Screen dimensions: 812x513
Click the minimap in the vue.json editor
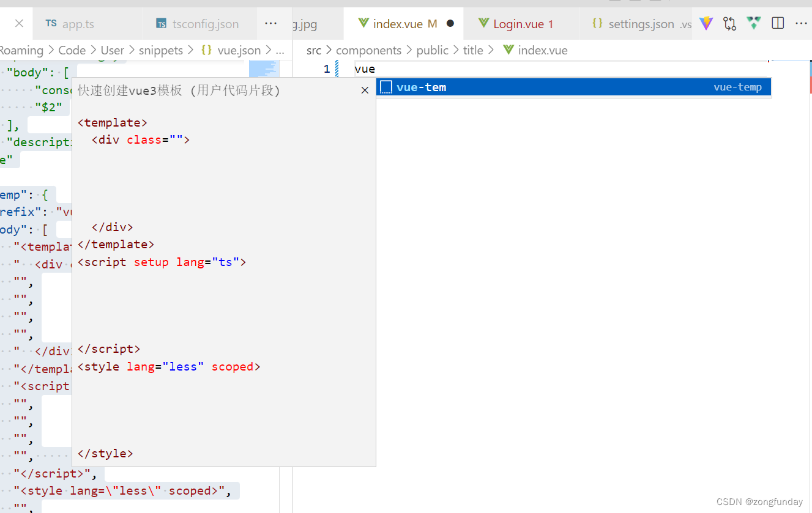263,68
